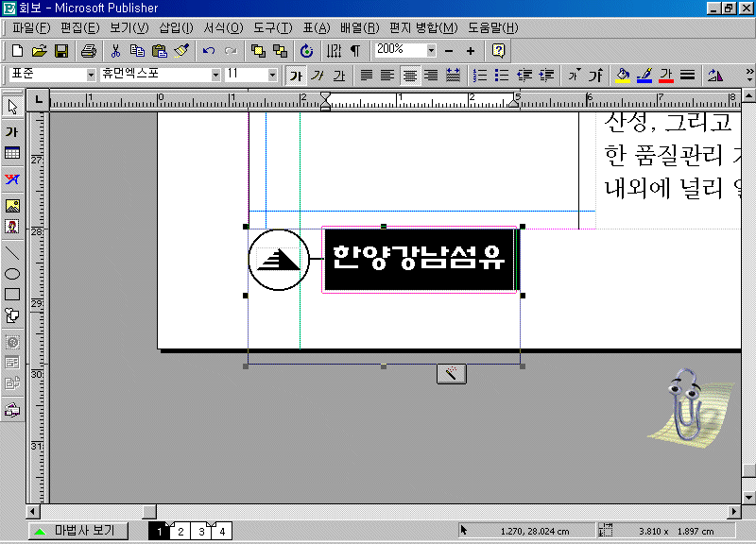
Task: Undo the last action
Action: click(x=208, y=51)
